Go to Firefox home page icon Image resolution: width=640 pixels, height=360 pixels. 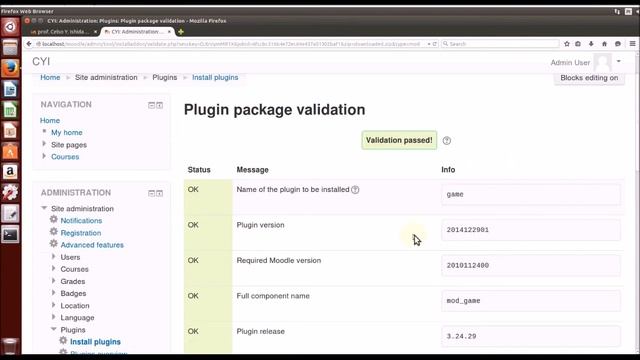coord(604,44)
